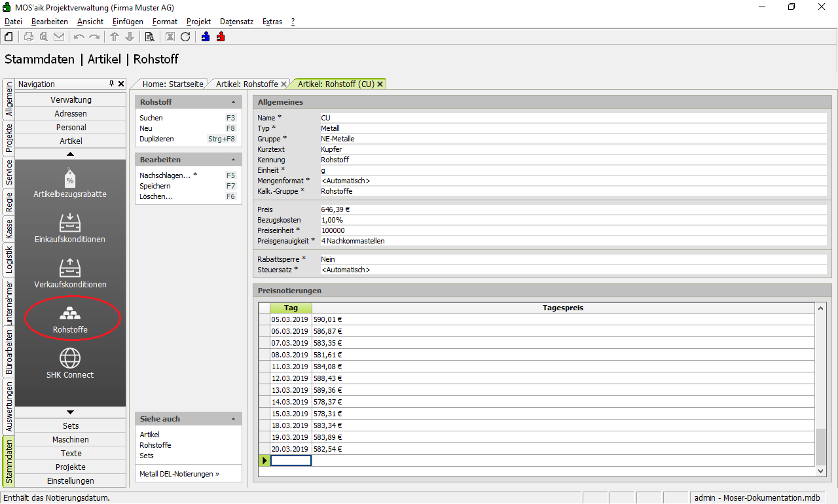Click Duplizieren in the Rohstoff panel
838x504 pixels.
pyautogui.click(x=156, y=139)
